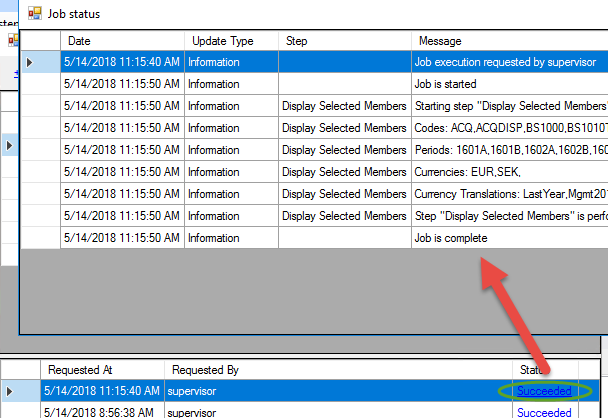Click the app icon behind Job status window
This screenshot has height=418, width=608.
pos(13,40)
